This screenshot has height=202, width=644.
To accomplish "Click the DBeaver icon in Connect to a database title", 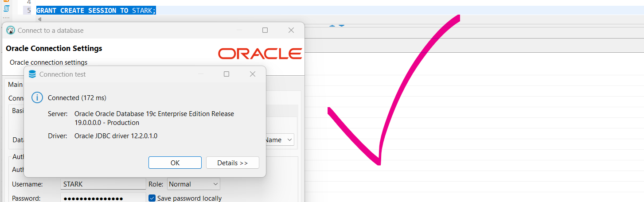I will [11, 31].
